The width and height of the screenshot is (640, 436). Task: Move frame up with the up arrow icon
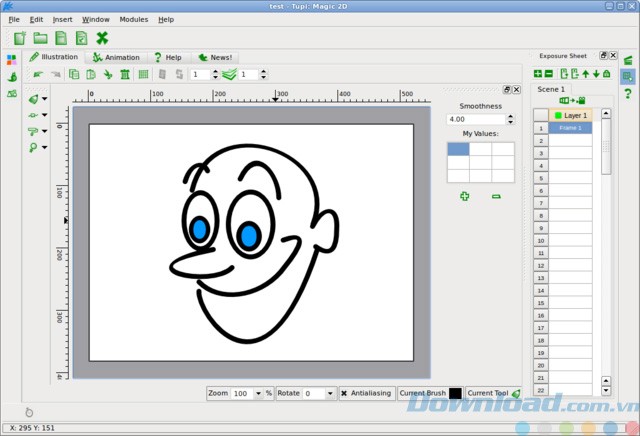point(585,73)
